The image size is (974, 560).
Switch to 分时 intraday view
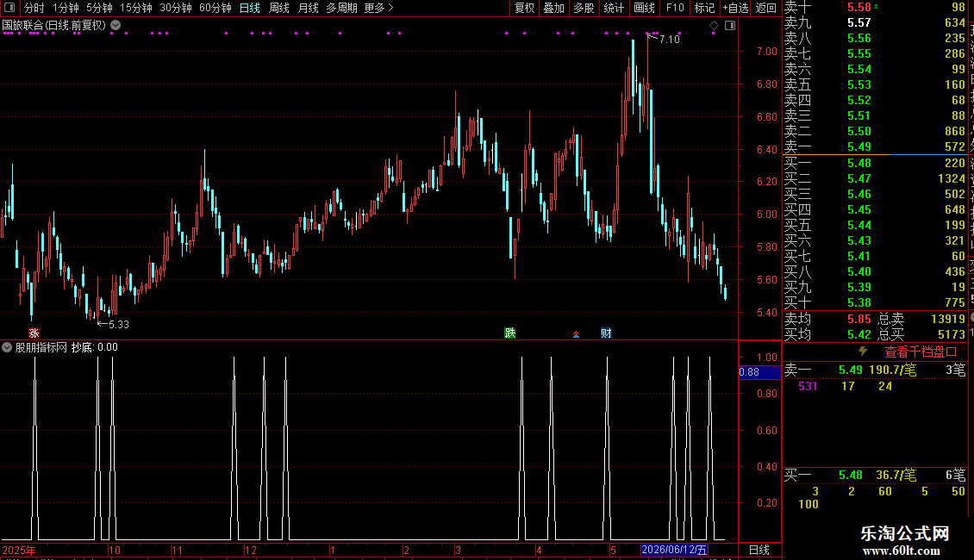coord(34,8)
